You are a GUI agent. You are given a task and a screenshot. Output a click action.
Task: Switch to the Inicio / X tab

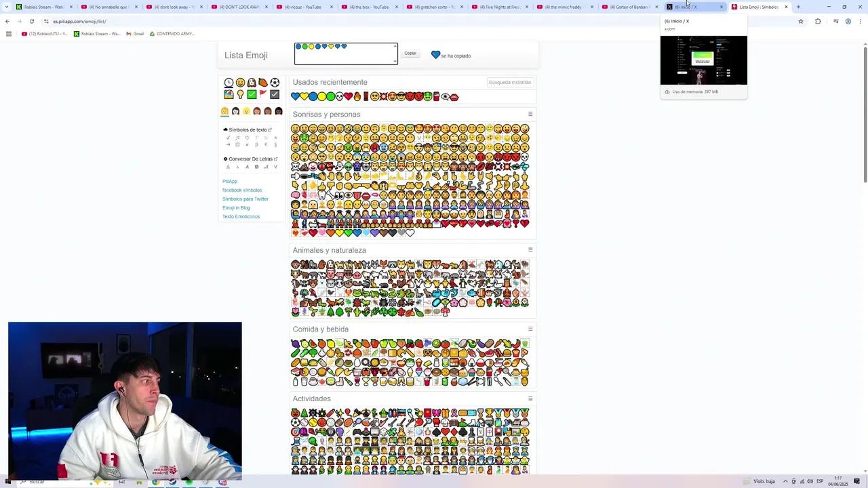pyautogui.click(x=694, y=7)
